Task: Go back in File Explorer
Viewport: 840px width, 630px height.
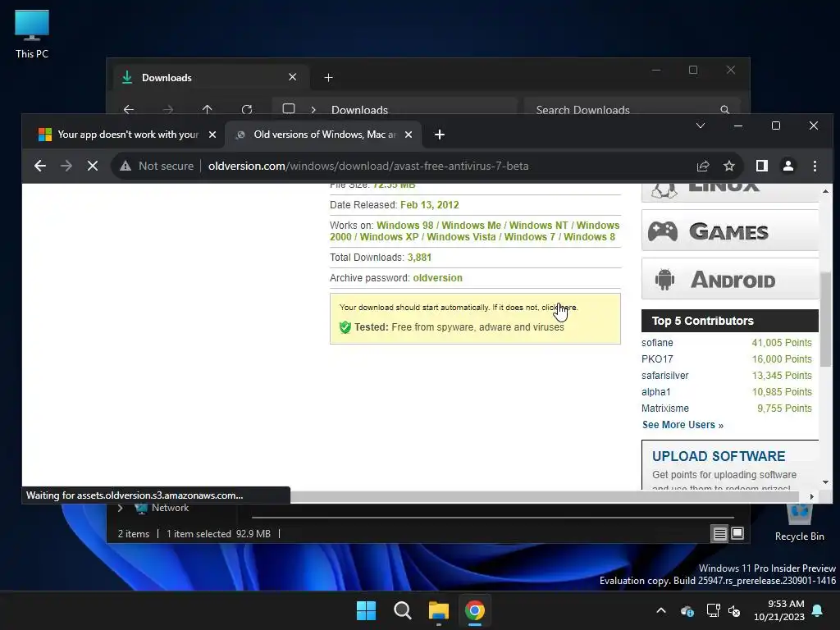Action: pyautogui.click(x=129, y=109)
